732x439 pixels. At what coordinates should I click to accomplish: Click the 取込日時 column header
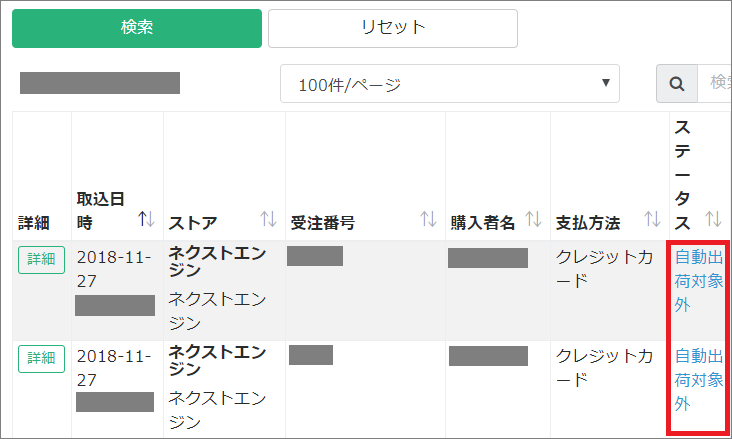point(100,210)
